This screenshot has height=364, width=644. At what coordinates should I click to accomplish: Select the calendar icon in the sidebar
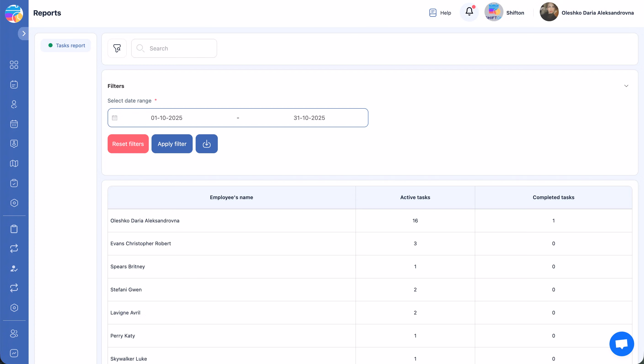pos(14,124)
